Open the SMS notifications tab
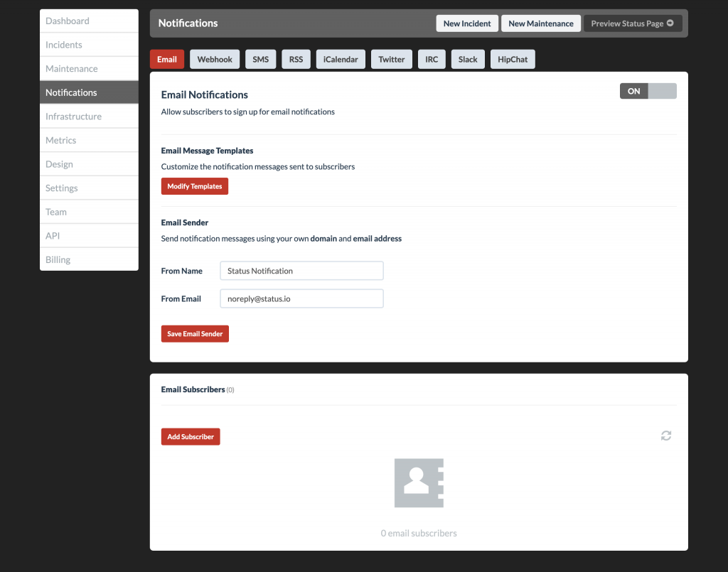This screenshot has width=728, height=572. point(260,59)
